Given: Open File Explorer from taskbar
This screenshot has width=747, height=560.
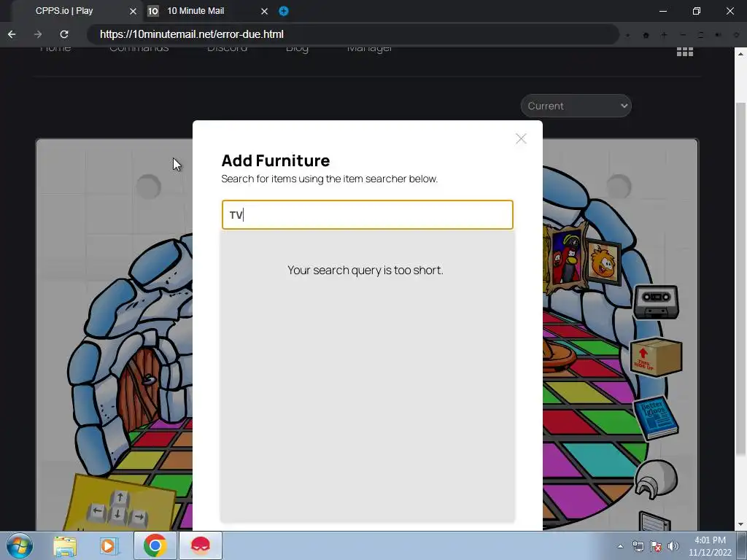Looking at the screenshot, I should (65, 545).
